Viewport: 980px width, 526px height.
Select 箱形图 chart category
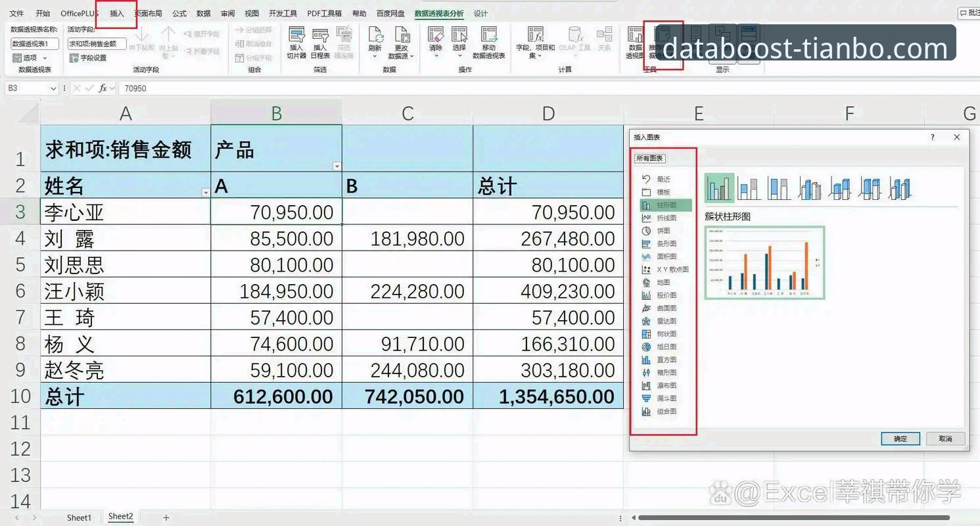(665, 372)
